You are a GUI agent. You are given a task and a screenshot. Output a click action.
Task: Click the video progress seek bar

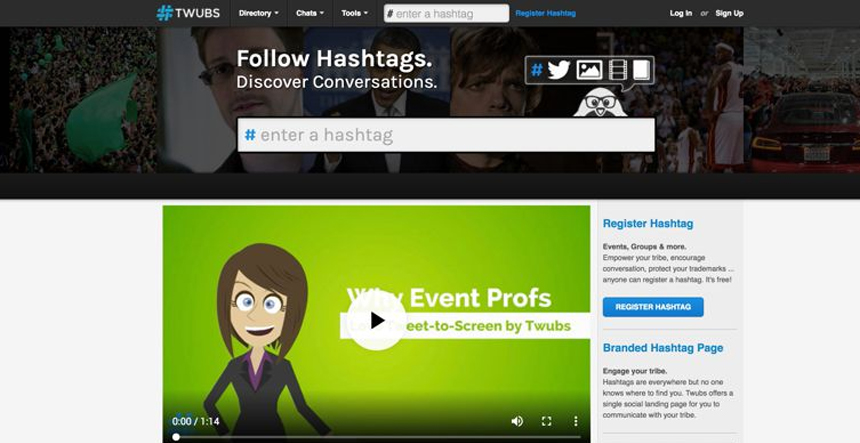(x=377, y=437)
